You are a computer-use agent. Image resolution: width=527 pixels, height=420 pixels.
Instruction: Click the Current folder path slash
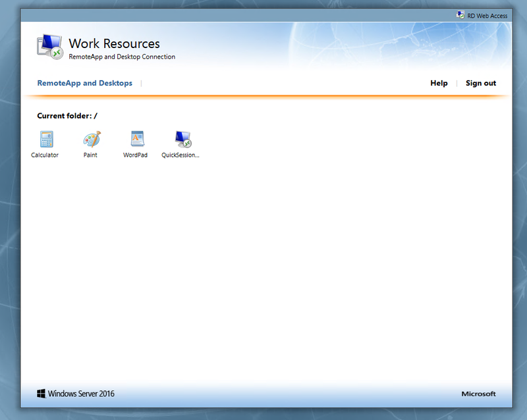click(x=95, y=115)
